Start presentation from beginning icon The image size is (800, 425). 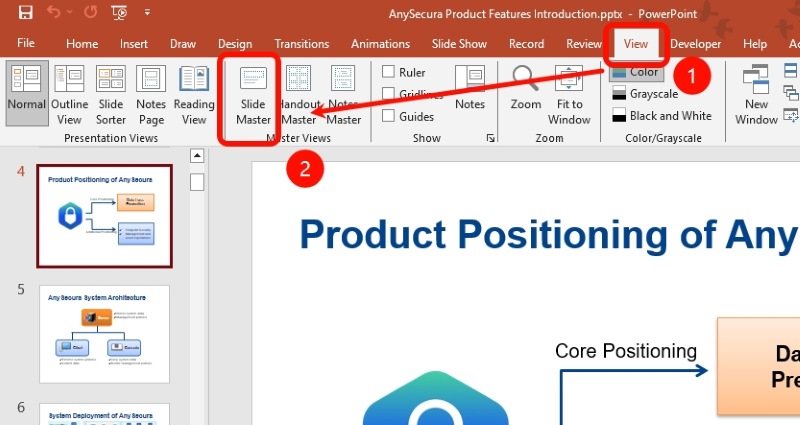point(119,12)
